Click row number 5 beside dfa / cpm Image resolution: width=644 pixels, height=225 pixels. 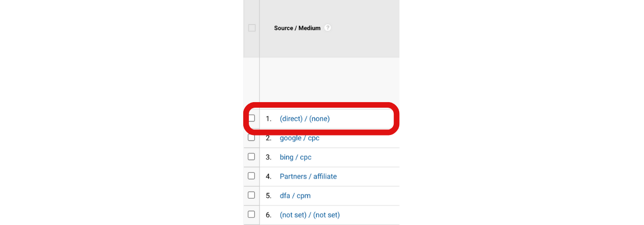coord(269,196)
